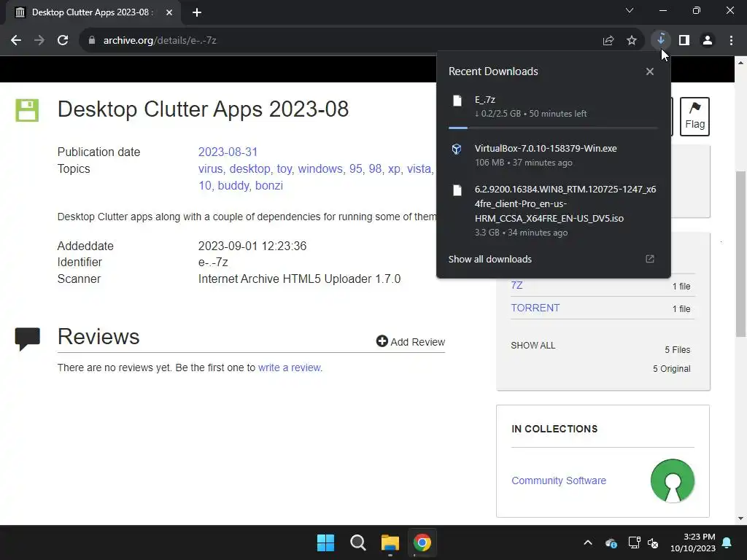Click the site lock icon in address bar
747x560 pixels.
pyautogui.click(x=92, y=41)
